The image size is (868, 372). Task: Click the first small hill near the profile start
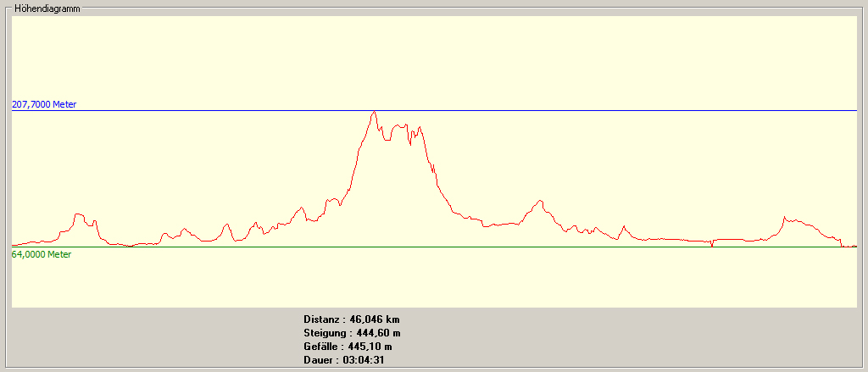point(79,215)
